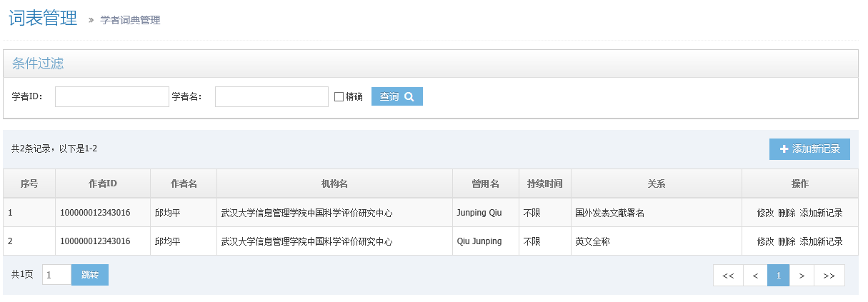Go to previous page with < button
The image size is (868, 302).
click(x=755, y=276)
